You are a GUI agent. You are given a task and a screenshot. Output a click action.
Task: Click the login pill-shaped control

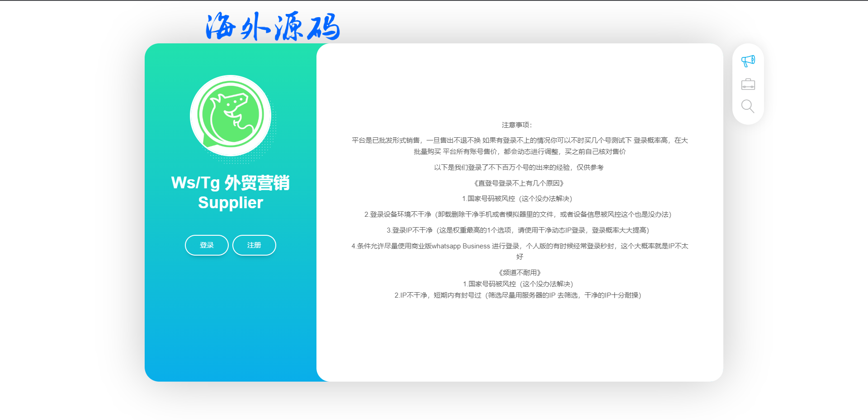pyautogui.click(x=206, y=245)
